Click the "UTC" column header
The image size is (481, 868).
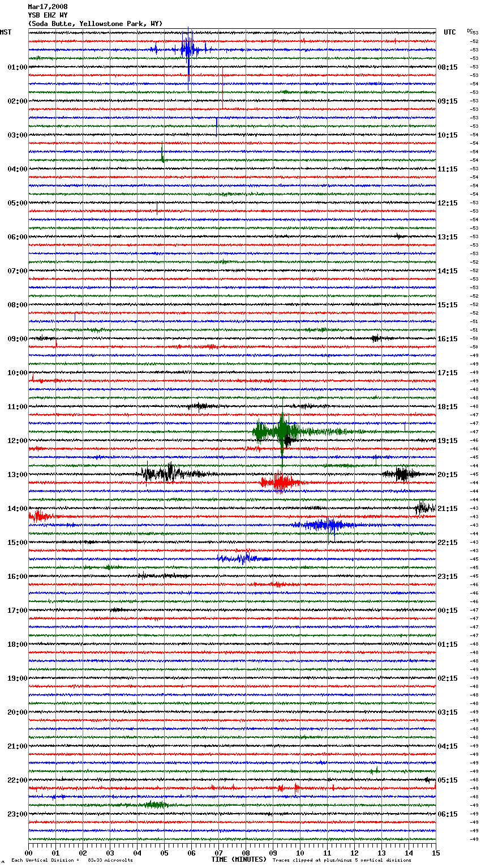click(x=450, y=32)
